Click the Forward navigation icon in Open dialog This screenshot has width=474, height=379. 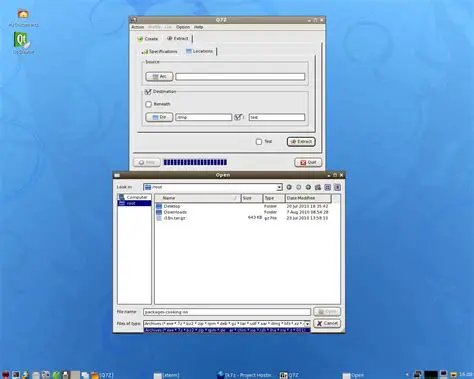pyautogui.click(x=299, y=187)
